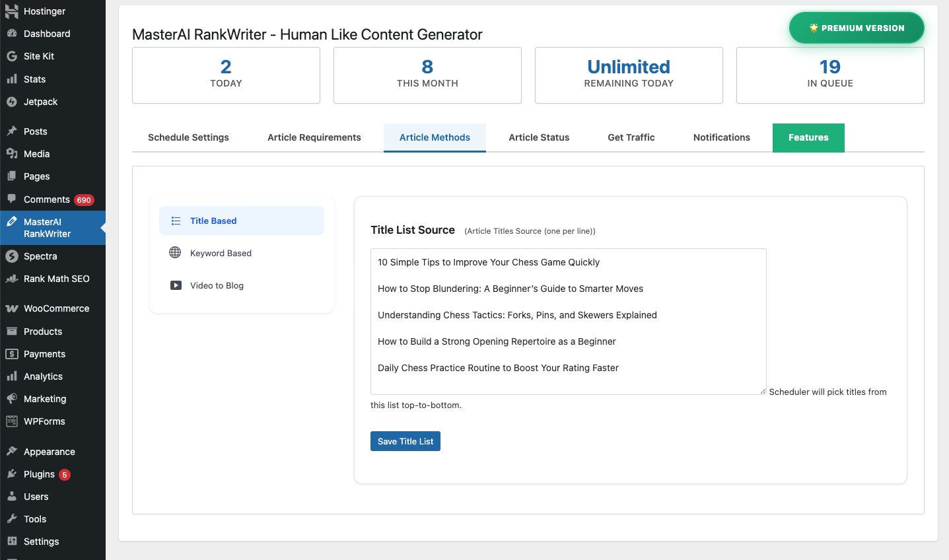This screenshot has height=560, width=949.
Task: Open the Appearance menu link
Action: tap(53, 452)
